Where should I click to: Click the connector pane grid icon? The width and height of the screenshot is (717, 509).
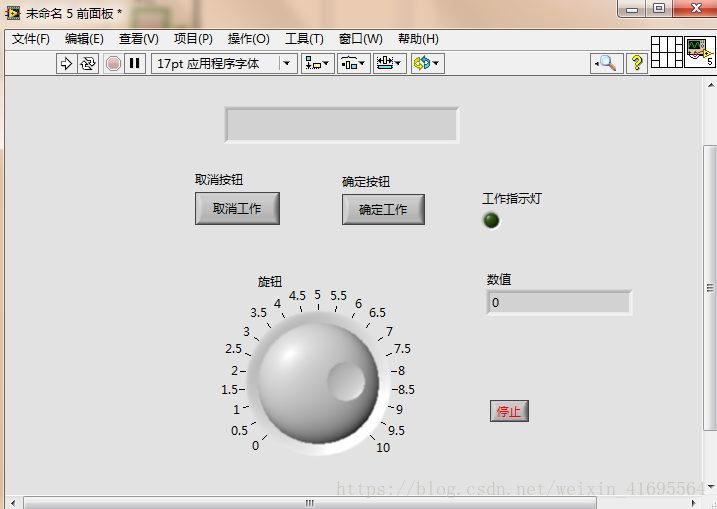667,52
